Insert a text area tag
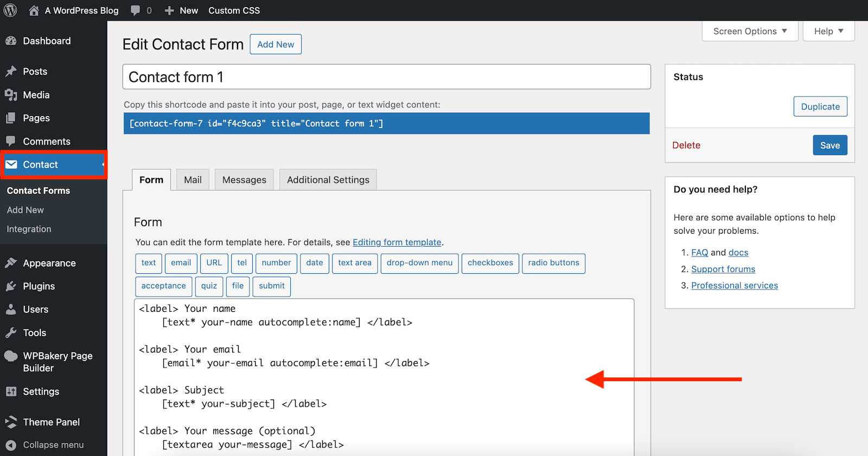Image resolution: width=868 pixels, height=456 pixels. [x=355, y=263]
